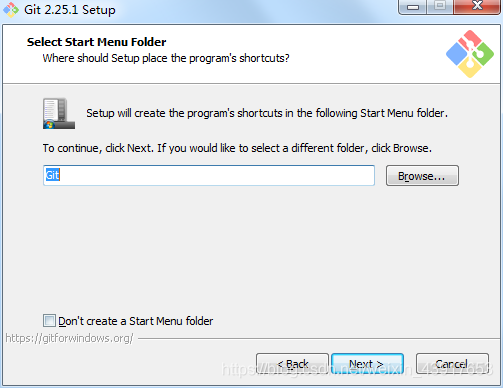Click inside the Start Menu folder name field

[209, 175]
